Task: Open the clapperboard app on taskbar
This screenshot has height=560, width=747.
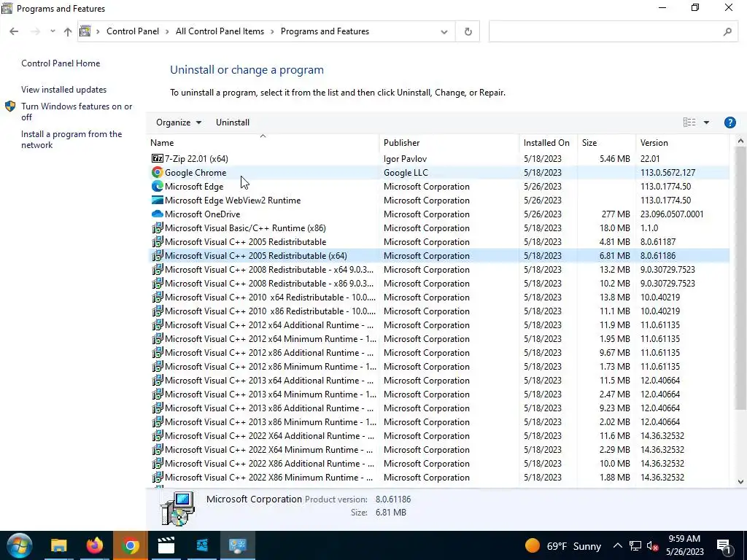Action: pos(166,545)
